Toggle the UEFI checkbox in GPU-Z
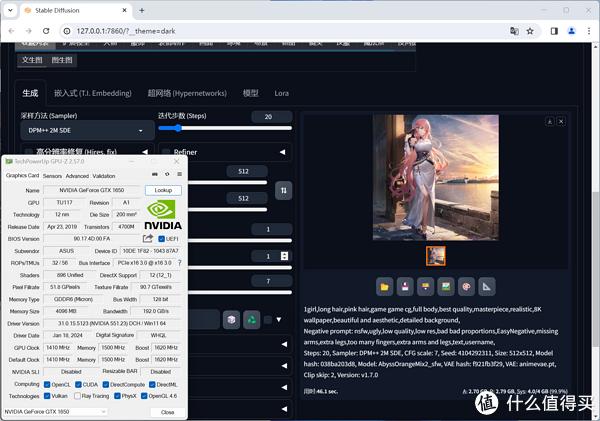This screenshot has height=421, width=600. (161, 239)
